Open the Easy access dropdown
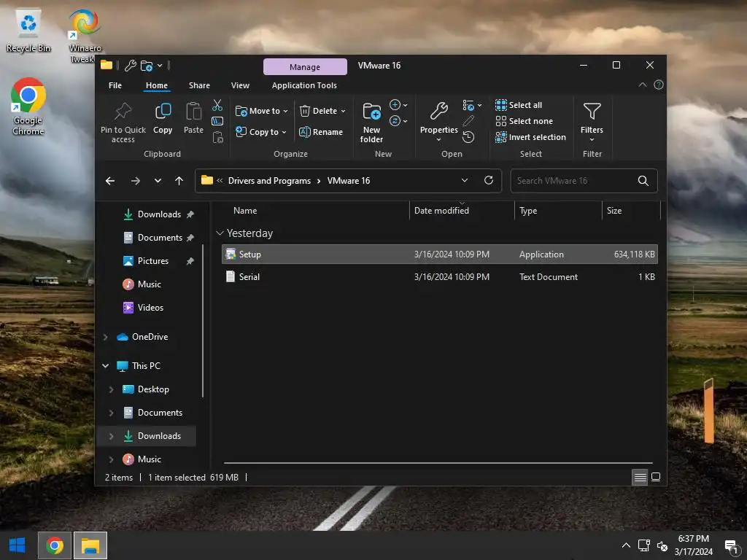 [398, 121]
